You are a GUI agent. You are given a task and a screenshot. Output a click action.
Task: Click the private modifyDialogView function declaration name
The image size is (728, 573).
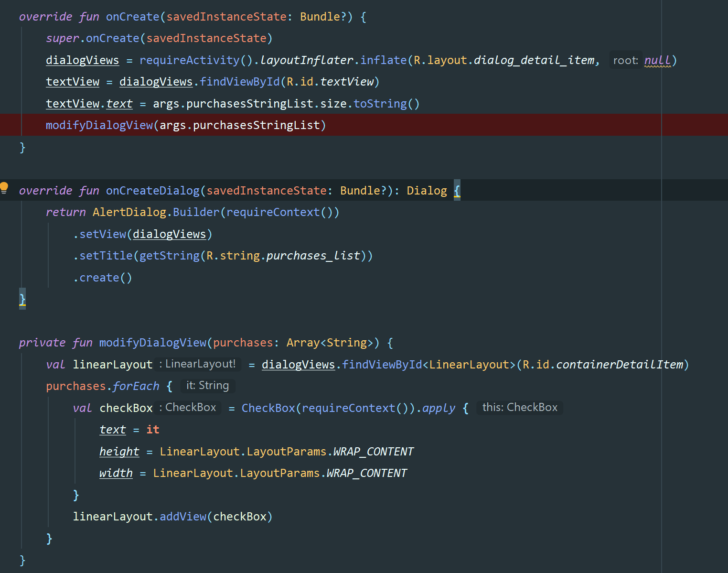[x=152, y=343]
